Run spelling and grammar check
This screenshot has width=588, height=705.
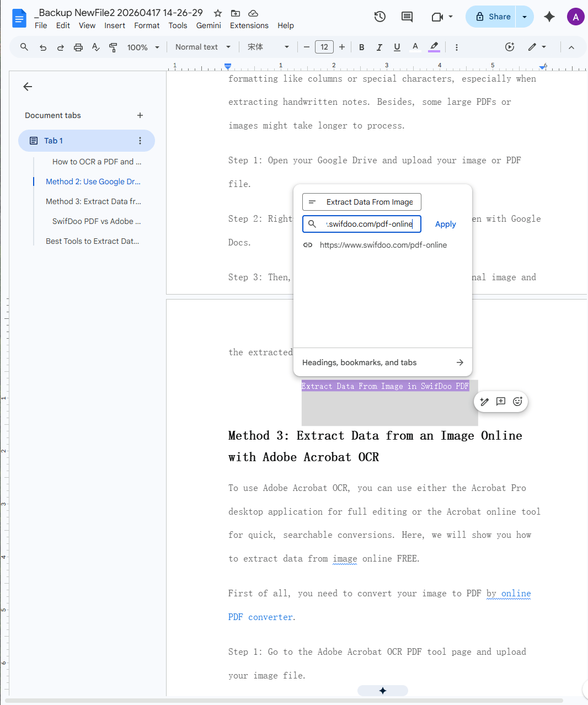pos(95,47)
